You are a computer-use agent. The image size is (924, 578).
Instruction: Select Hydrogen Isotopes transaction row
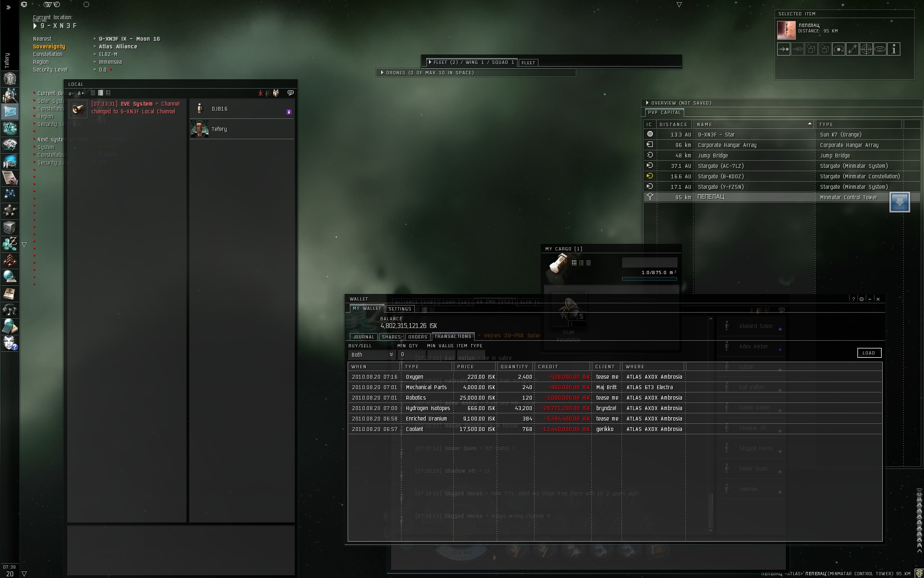pyautogui.click(x=615, y=408)
